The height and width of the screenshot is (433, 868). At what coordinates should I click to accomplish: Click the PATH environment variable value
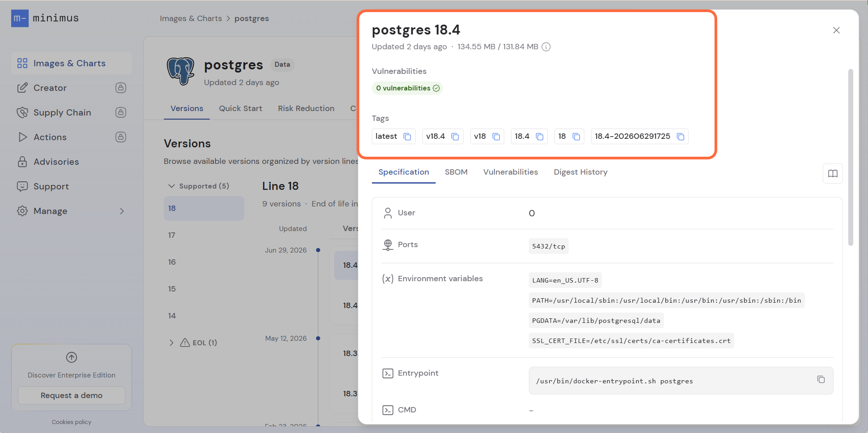click(667, 300)
